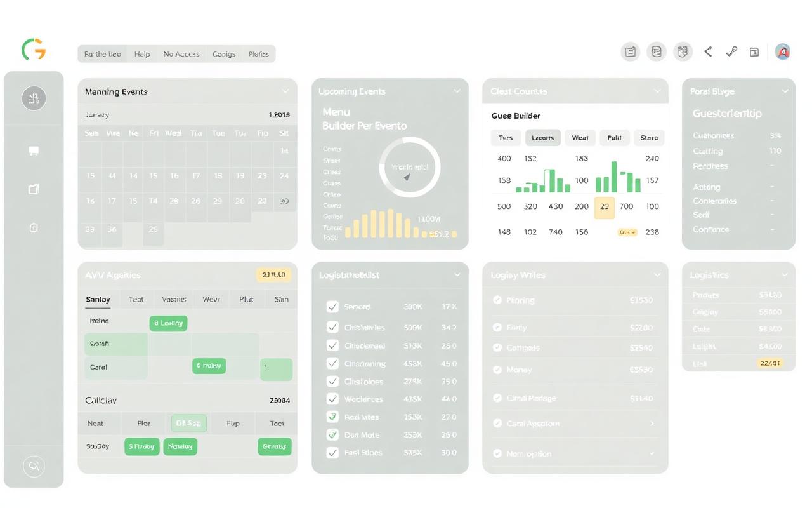Image resolution: width=812 pixels, height=508 pixels.
Task: Toggle the Clisitoloes checkbox
Action: pyautogui.click(x=332, y=382)
